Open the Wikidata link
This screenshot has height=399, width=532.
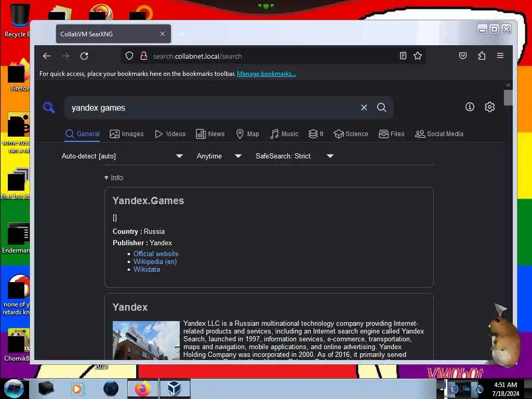pos(147,269)
